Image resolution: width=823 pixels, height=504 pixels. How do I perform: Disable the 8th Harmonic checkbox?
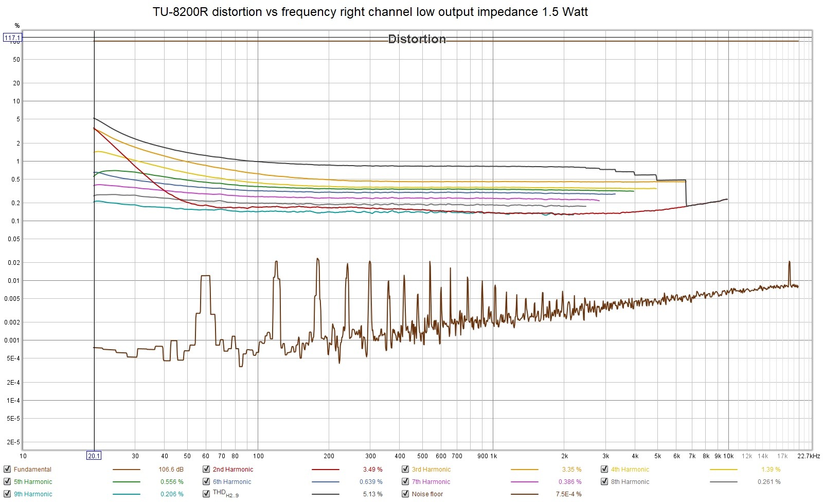point(604,481)
